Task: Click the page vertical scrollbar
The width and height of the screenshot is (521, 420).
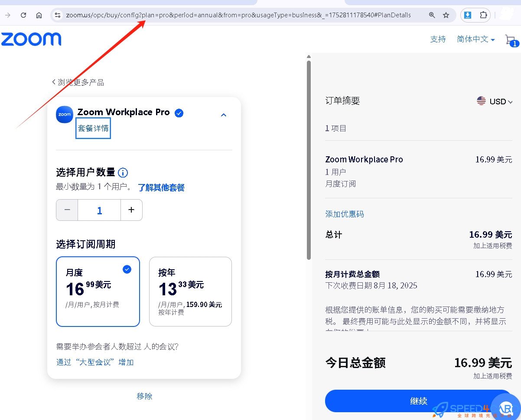Action: tap(309, 160)
